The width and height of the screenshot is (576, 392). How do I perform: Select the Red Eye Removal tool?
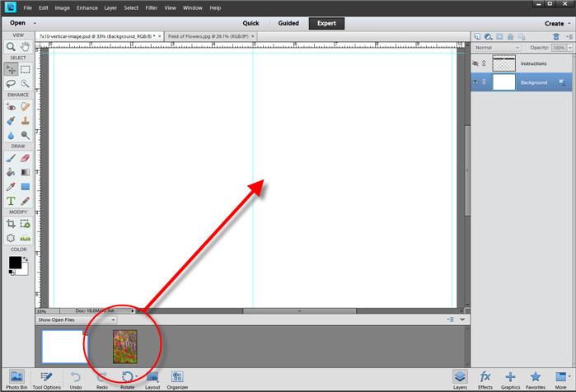11,107
